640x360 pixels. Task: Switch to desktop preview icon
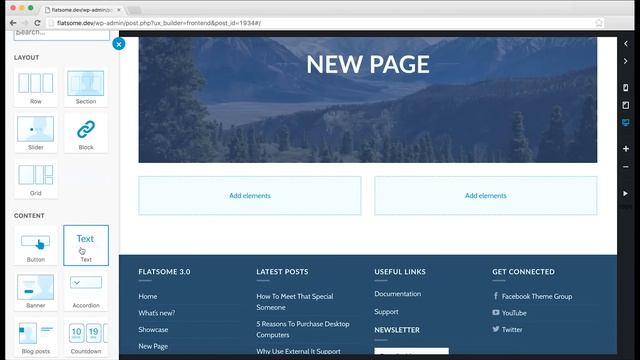pyautogui.click(x=626, y=122)
